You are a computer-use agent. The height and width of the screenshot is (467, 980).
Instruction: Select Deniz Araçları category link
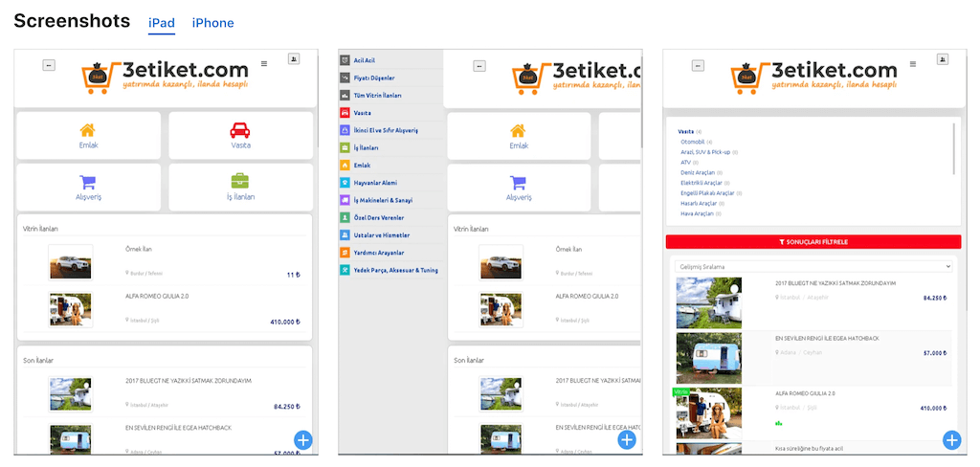click(698, 172)
